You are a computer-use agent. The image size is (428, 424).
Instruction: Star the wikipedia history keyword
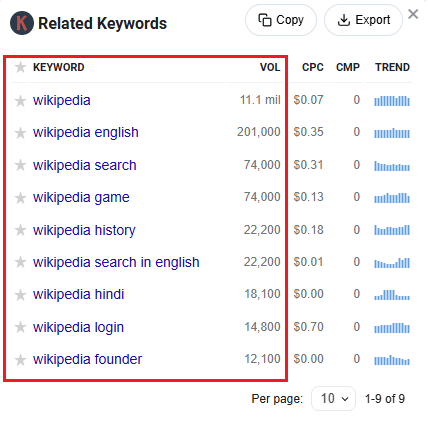[x=20, y=230]
